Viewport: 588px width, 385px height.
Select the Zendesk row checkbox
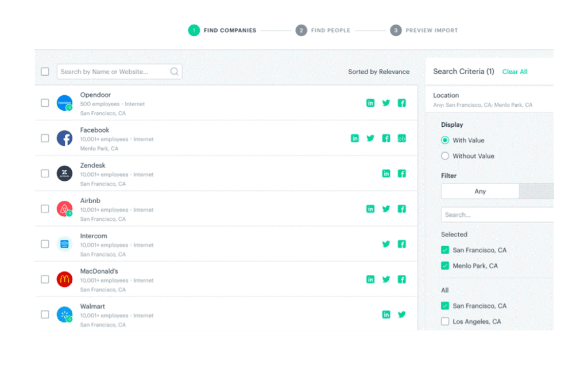(45, 173)
